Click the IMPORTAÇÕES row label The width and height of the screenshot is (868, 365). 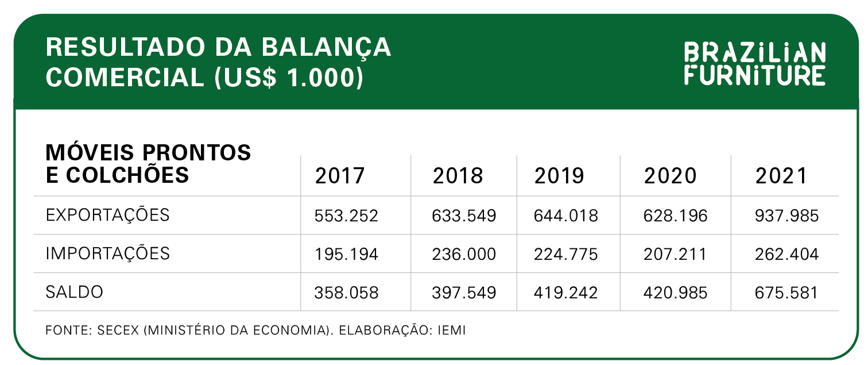(x=108, y=253)
